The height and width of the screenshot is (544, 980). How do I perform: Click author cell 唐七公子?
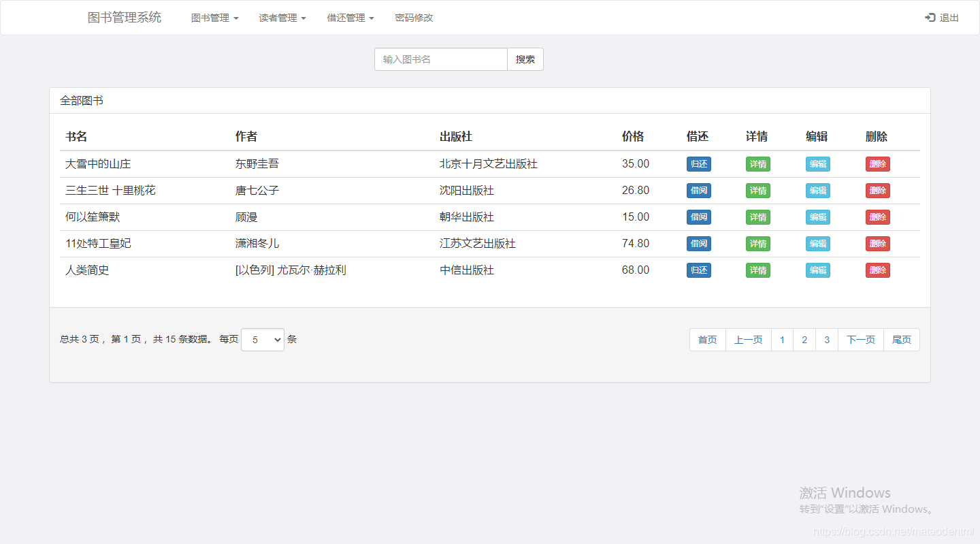(x=257, y=191)
